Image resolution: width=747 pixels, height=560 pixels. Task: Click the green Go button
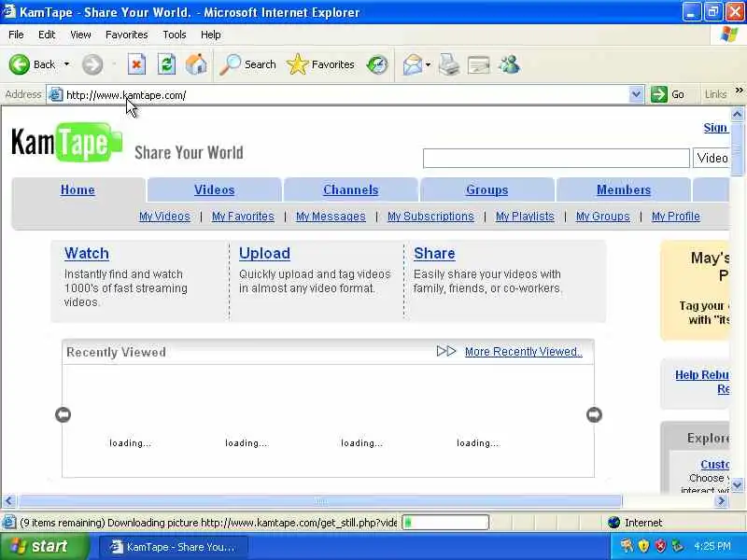point(668,94)
